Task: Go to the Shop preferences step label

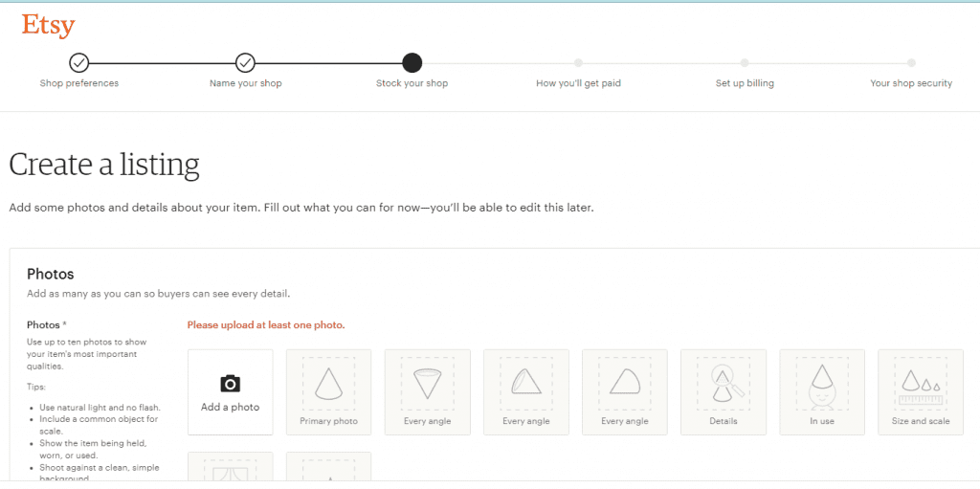Action: [x=79, y=83]
